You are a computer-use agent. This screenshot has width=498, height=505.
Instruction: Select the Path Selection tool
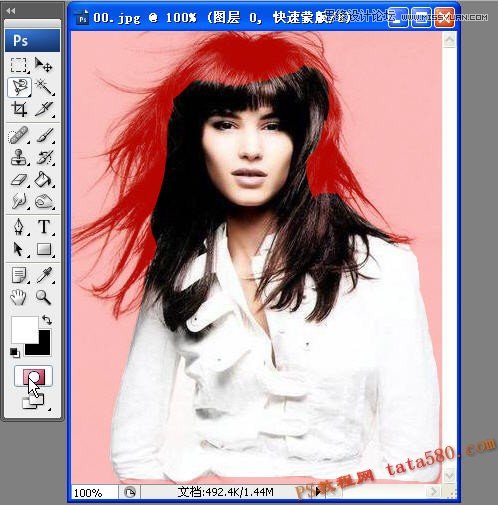[19, 249]
